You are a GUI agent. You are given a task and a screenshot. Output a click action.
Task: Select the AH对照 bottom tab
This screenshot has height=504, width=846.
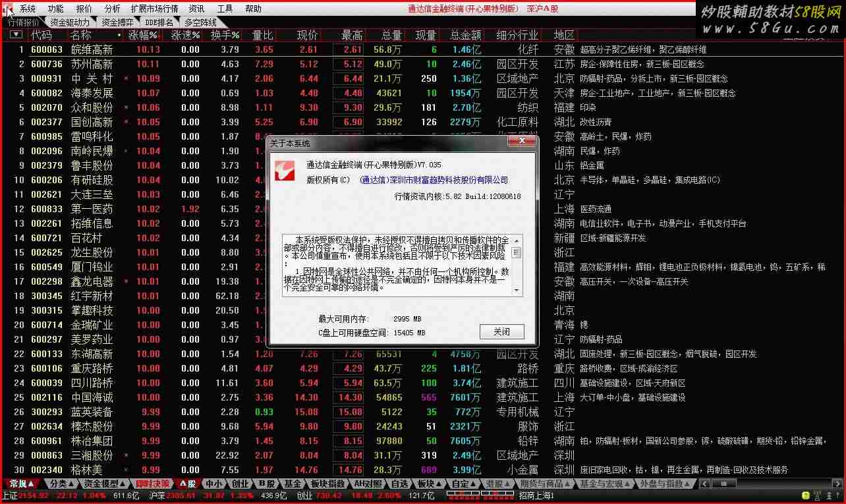tap(368, 484)
